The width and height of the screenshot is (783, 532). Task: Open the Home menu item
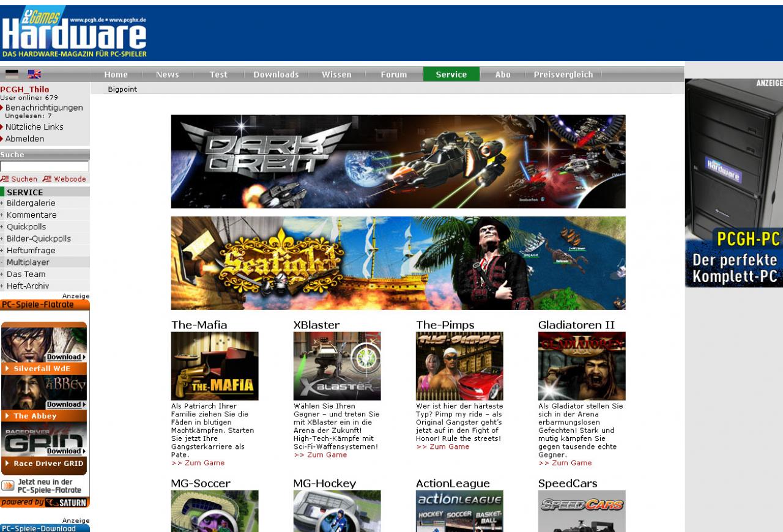pyautogui.click(x=116, y=75)
